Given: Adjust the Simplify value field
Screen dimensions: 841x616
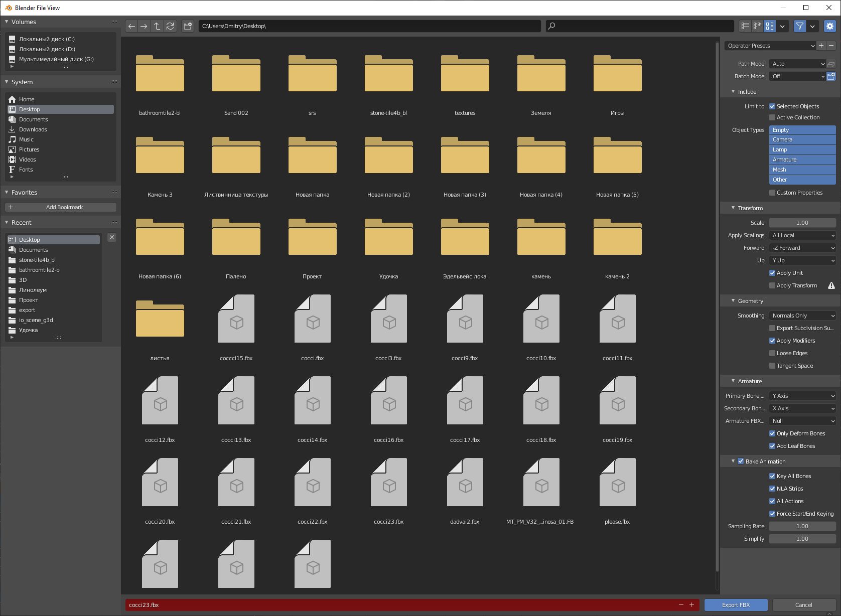Looking at the screenshot, I should pos(802,539).
